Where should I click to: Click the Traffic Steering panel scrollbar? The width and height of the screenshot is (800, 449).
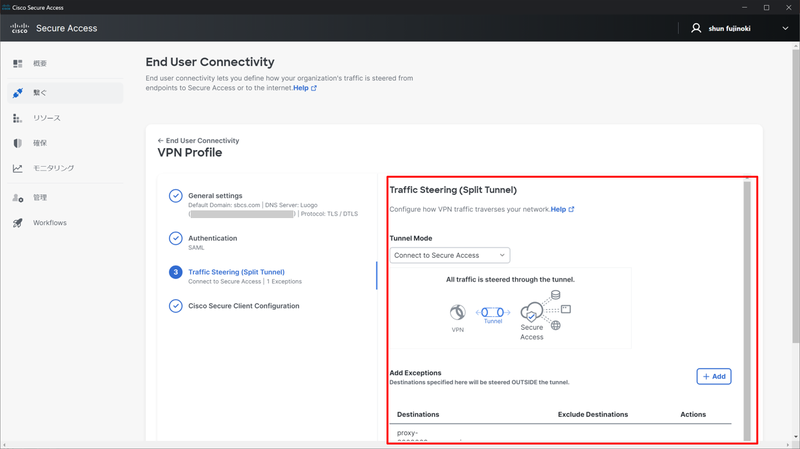[747, 310]
